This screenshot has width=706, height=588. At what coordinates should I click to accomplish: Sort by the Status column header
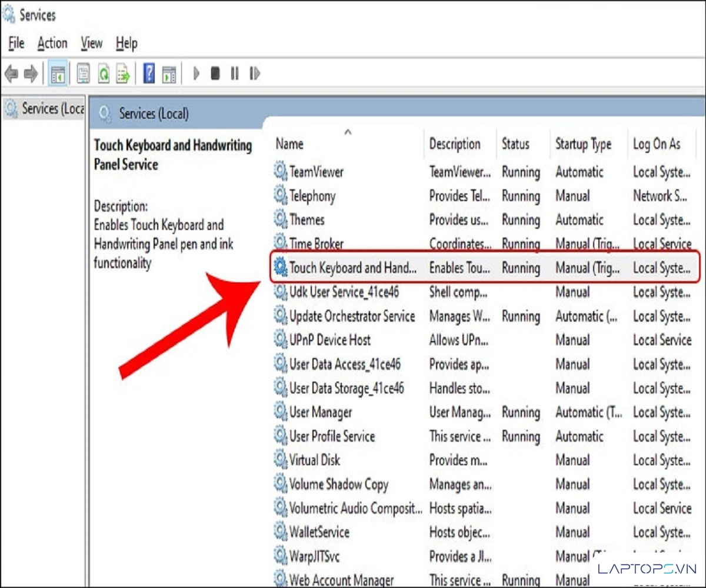pos(515,144)
